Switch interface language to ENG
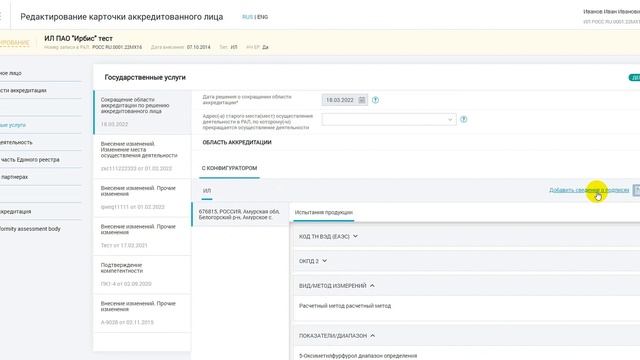 pos(262,17)
